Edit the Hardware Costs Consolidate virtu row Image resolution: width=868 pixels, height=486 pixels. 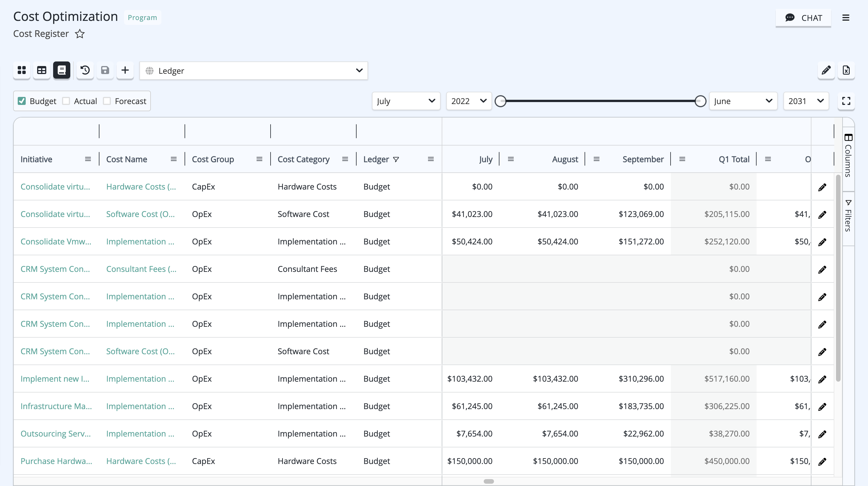point(822,187)
